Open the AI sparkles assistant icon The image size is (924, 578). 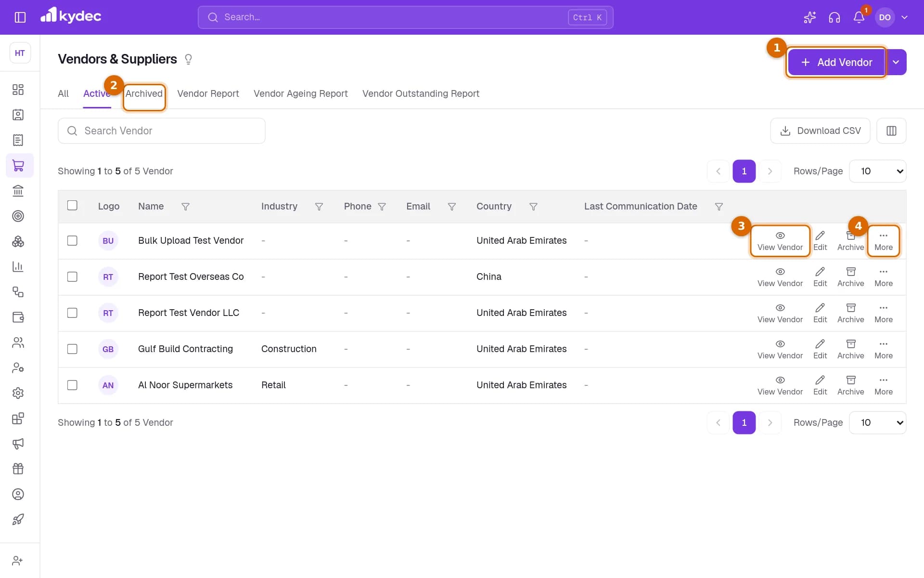[x=809, y=17]
